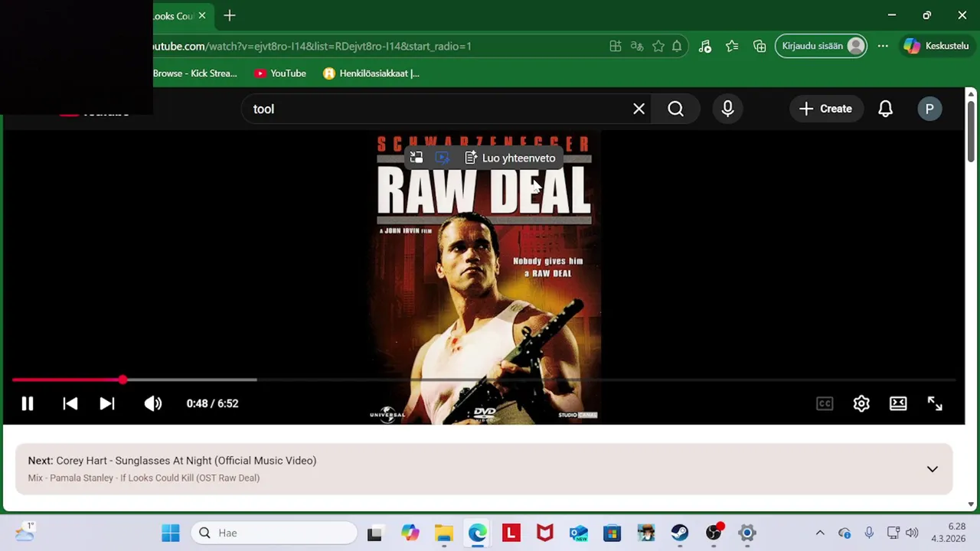
Task: Open Windows Start menu
Action: click(170, 533)
